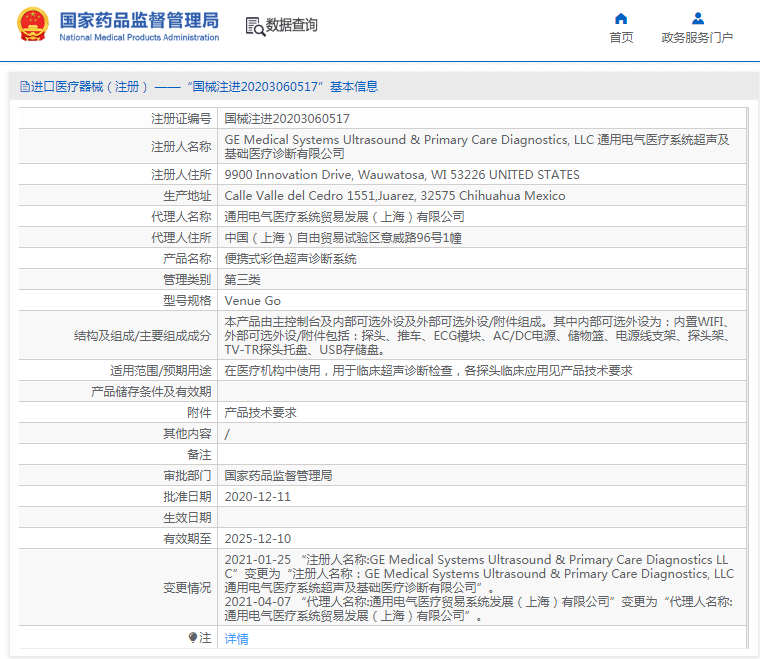Image resolution: width=760 pixels, height=659 pixels.
Task: Click the 首页 label
Action: coord(621,38)
